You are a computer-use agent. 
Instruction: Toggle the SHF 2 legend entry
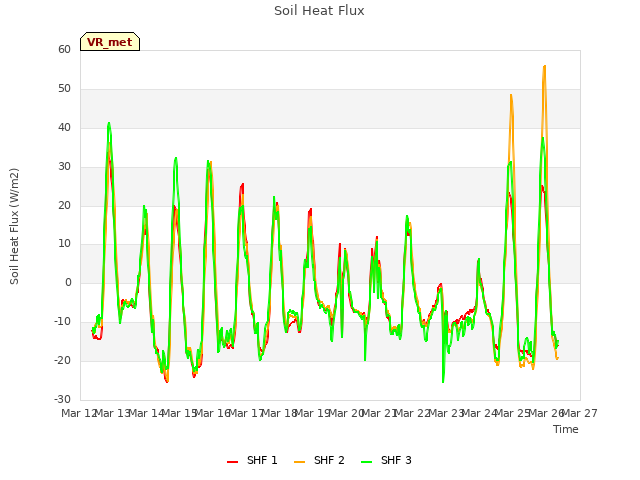coord(319,460)
